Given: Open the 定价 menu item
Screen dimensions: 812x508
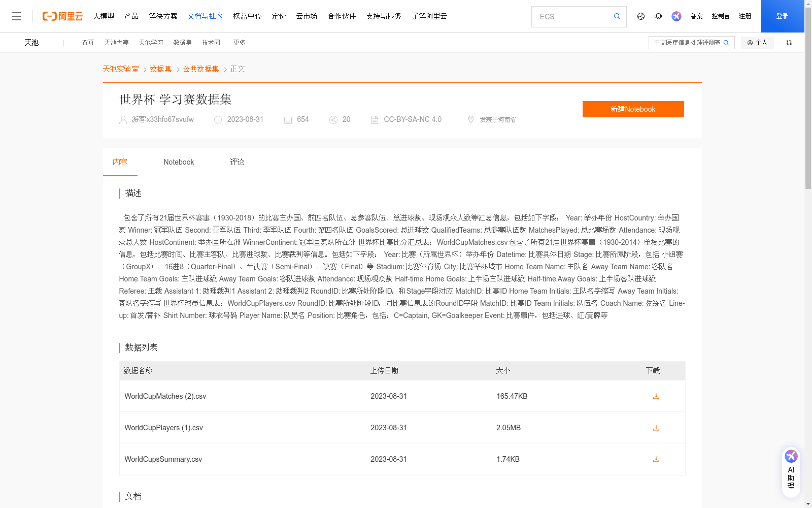Looking at the screenshot, I should (x=279, y=16).
